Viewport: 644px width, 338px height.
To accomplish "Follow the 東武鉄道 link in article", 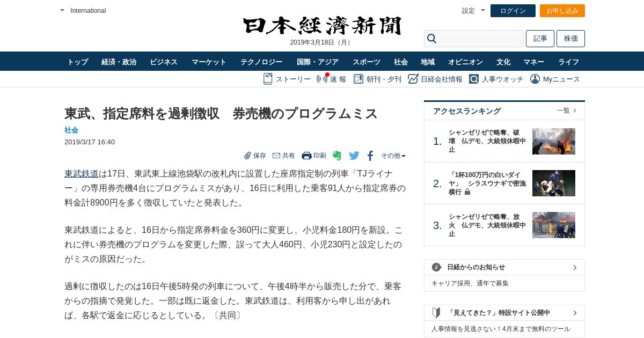I will [82, 173].
